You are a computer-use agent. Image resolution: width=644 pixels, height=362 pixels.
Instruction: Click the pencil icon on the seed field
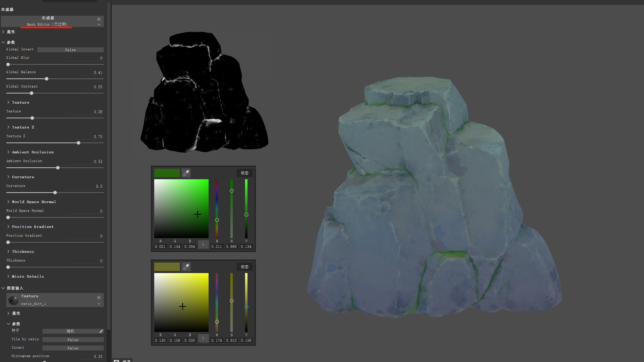tap(101, 331)
